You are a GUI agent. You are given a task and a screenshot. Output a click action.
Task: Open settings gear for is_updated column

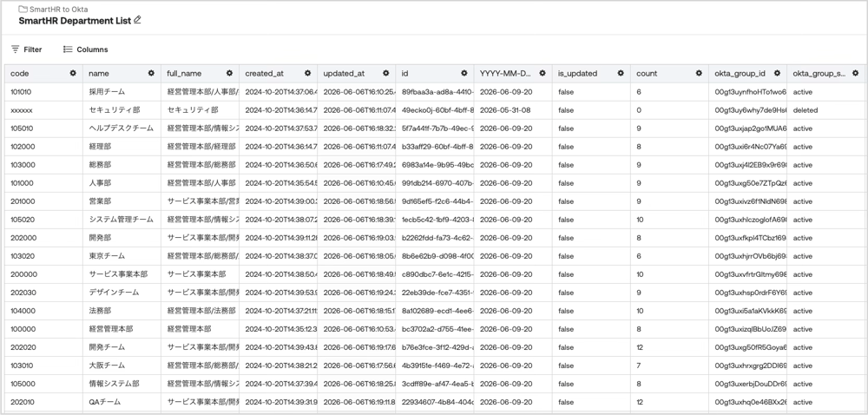(621, 73)
